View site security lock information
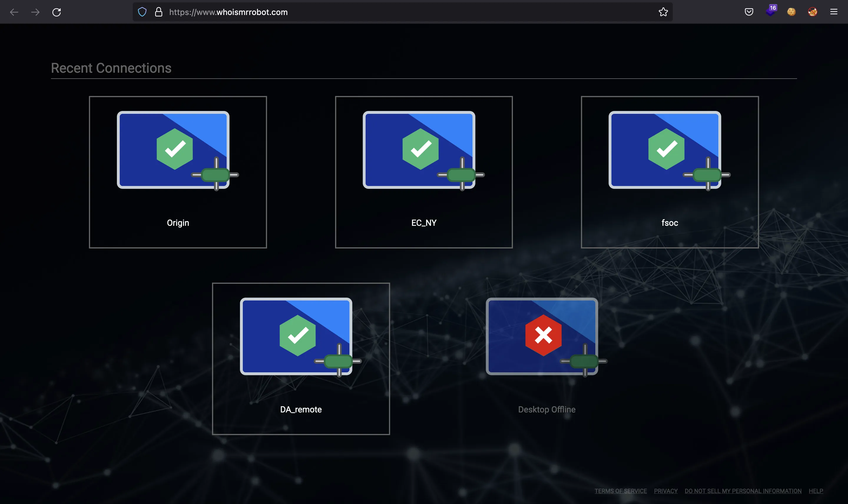This screenshot has height=504, width=848. tap(159, 12)
